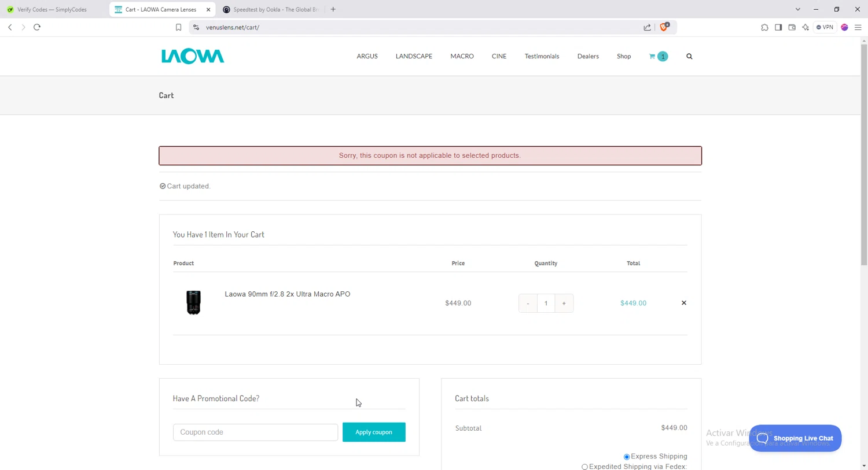Open the Laowa 90mm lens thumbnail
The height and width of the screenshot is (470, 868).
(193, 302)
